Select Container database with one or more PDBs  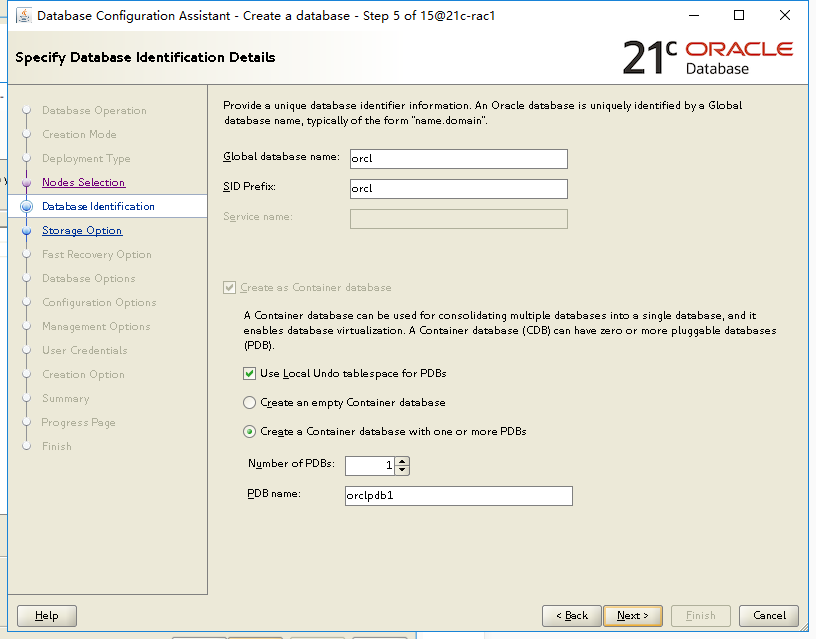coord(249,432)
